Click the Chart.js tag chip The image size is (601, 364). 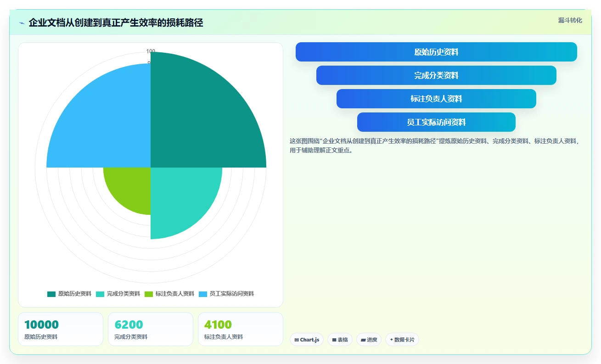pos(307,340)
